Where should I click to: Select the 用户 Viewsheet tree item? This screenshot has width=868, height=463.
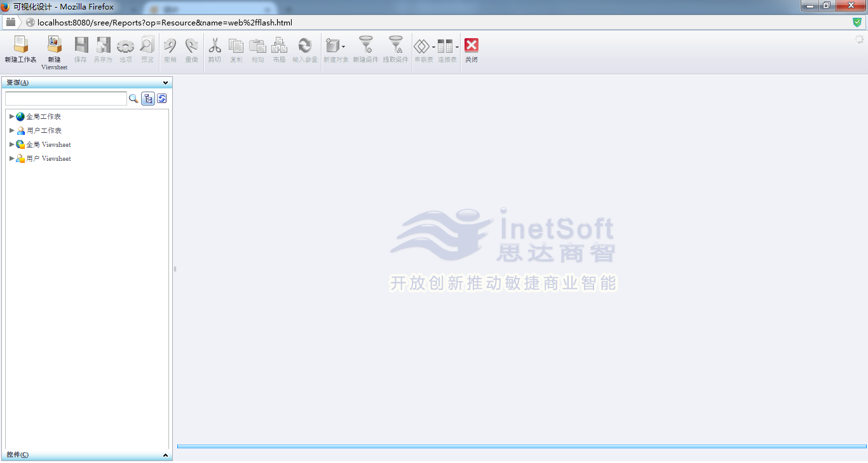(x=48, y=158)
